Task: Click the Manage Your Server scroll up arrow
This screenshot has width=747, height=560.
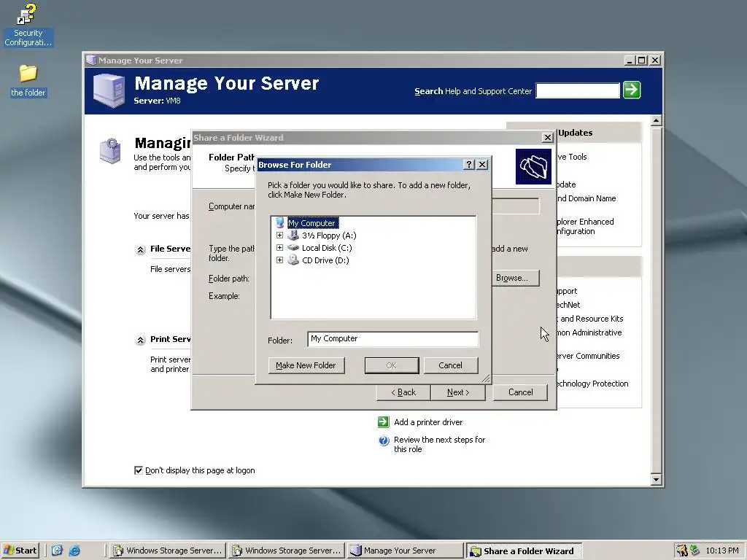Action: tap(656, 120)
